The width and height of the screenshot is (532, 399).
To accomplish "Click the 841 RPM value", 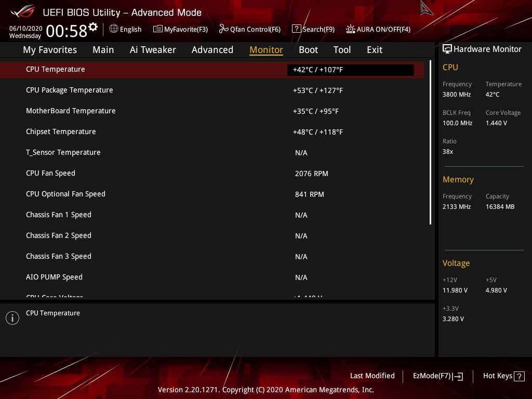I will (x=310, y=194).
